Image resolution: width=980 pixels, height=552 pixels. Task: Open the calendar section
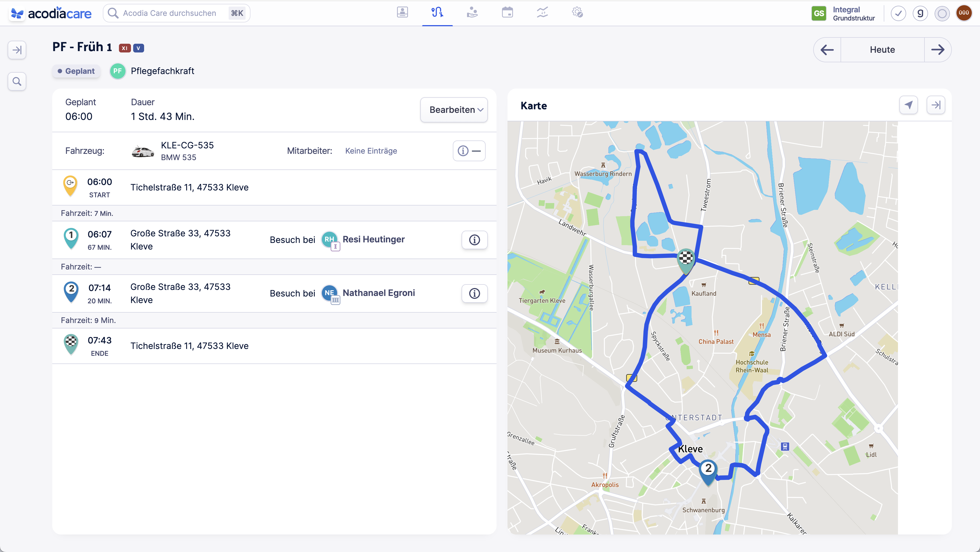[x=507, y=13]
